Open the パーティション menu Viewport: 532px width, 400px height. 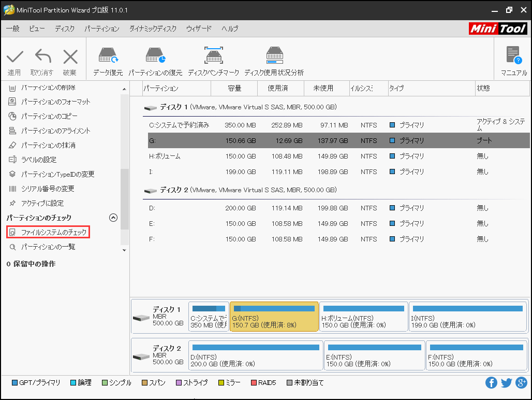tap(102, 28)
